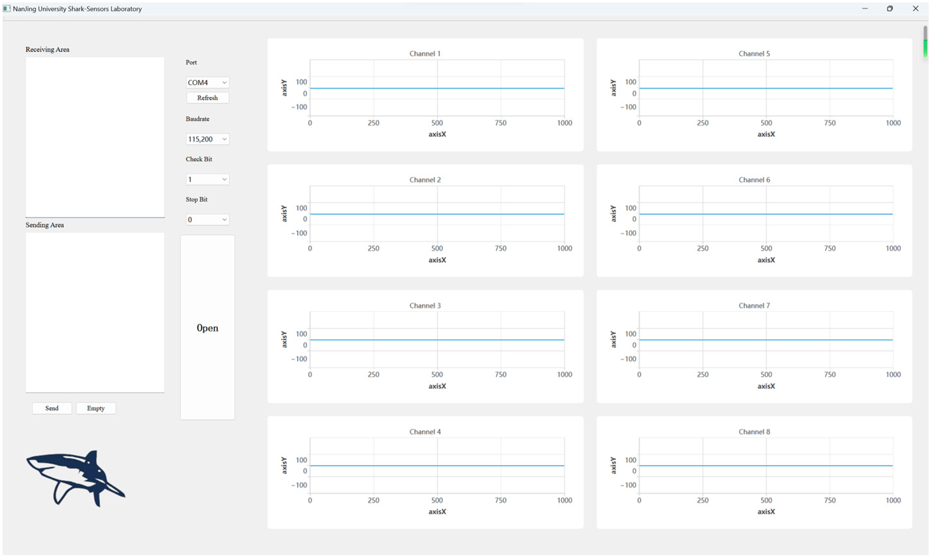Expand the Stop Bit dropdown
This screenshot has height=560, width=932.
pyautogui.click(x=207, y=219)
